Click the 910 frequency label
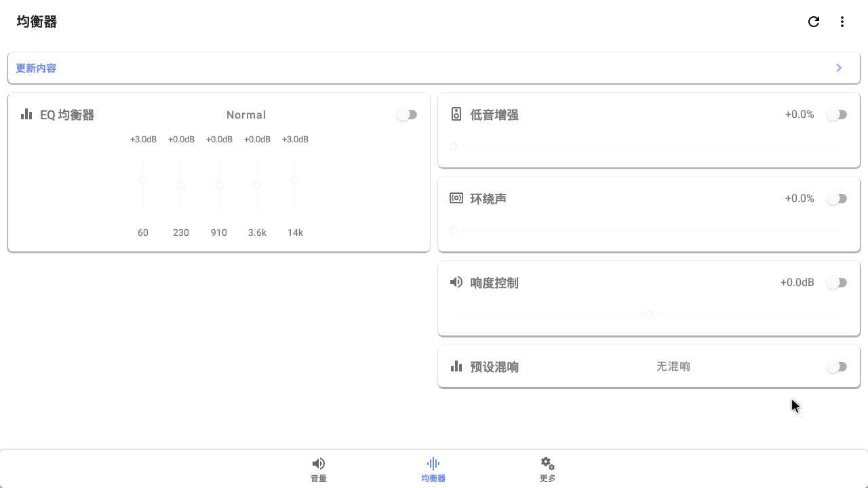 219,232
